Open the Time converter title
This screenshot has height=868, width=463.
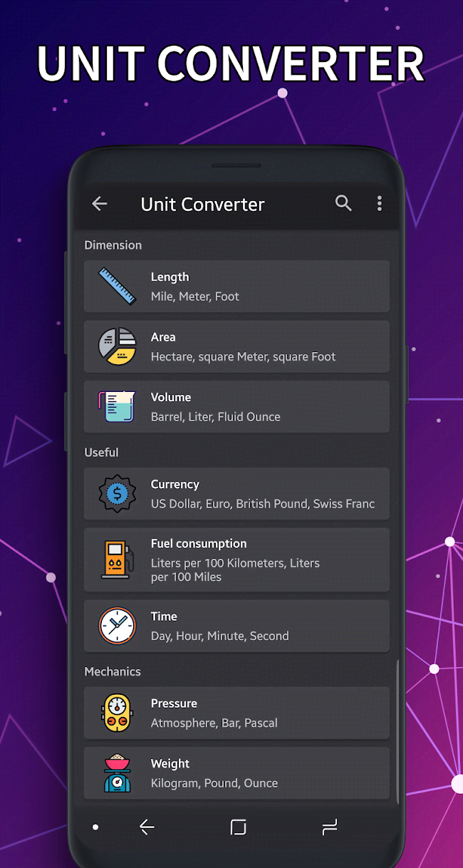click(164, 616)
